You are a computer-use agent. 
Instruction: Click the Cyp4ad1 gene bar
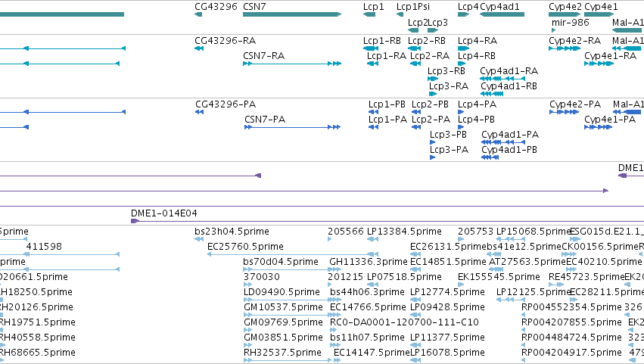tap(502, 14)
